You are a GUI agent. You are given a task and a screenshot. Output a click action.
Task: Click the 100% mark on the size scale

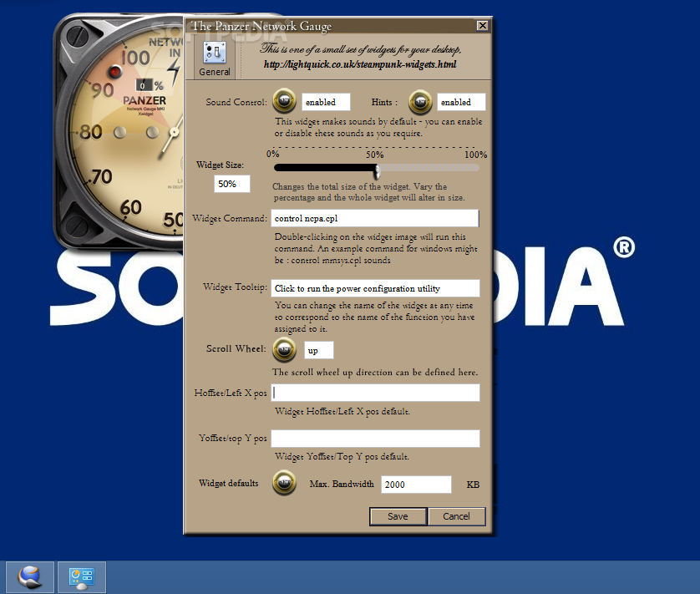pyautogui.click(x=476, y=155)
